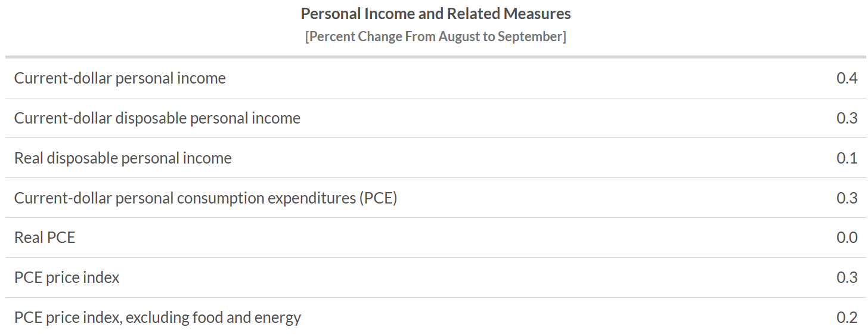This screenshot has width=868, height=336.
Task: Click the 'Personal Income and Related Measures' title
Action: pos(435,14)
